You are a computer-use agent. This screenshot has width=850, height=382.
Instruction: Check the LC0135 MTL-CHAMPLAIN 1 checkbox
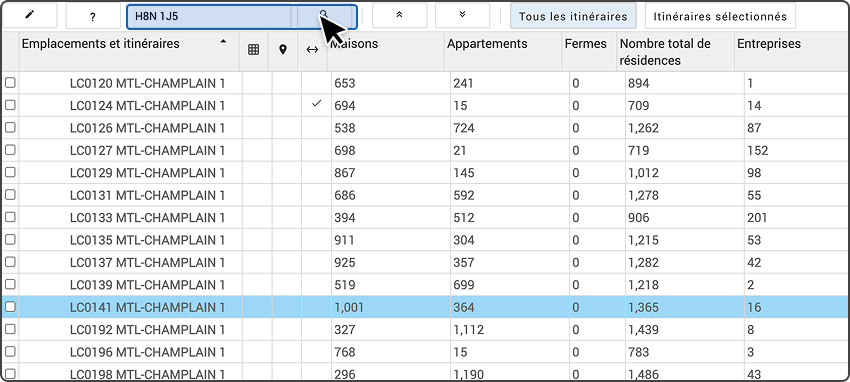click(x=10, y=239)
